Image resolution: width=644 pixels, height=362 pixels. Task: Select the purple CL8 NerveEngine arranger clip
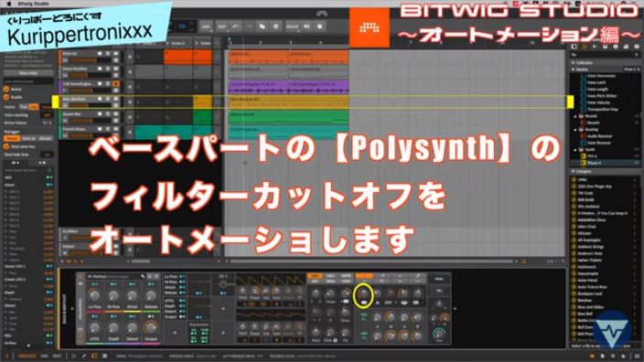coord(258,87)
